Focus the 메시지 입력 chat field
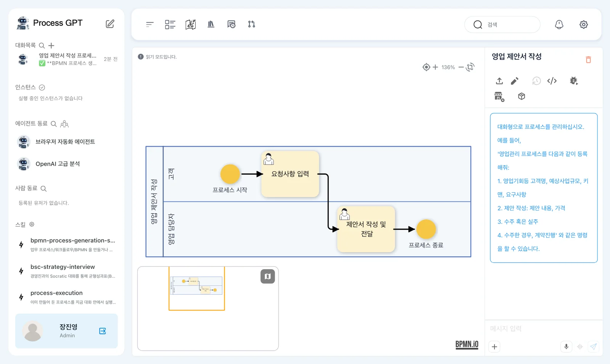Viewport: 610px width, 364px height. (544, 329)
